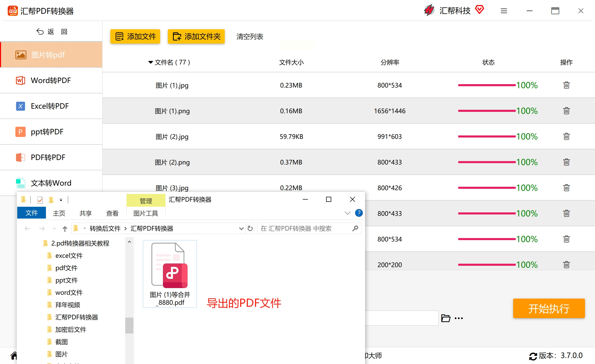The height and width of the screenshot is (364, 595).
Task: Open quick access toolbar customize dropdown
Action: tap(61, 200)
